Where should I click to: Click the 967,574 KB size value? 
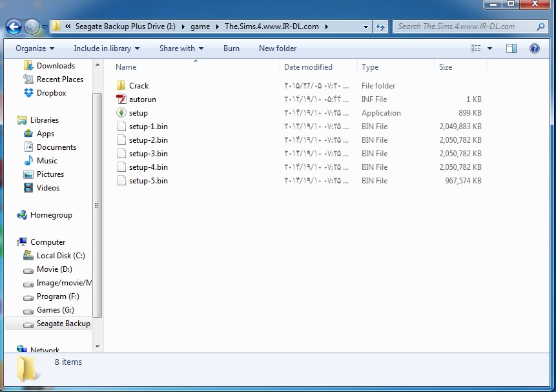point(463,180)
